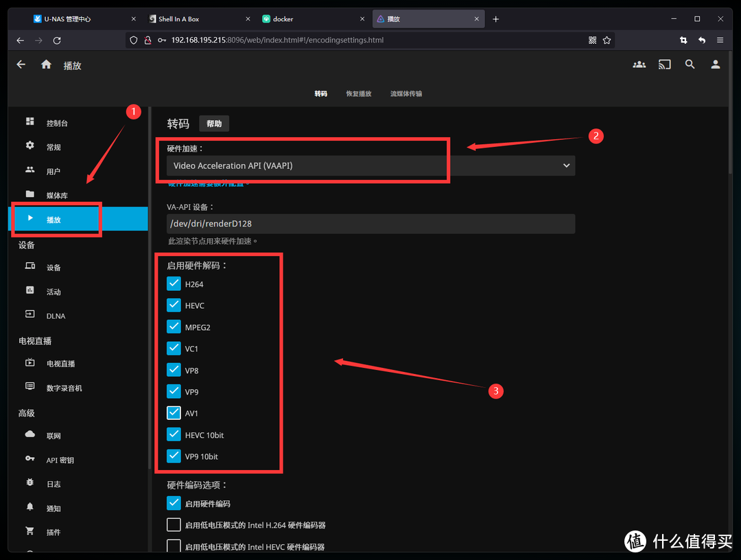This screenshot has width=741, height=560.
Task: Select the 播放 playback sidebar item
Action: (x=78, y=220)
